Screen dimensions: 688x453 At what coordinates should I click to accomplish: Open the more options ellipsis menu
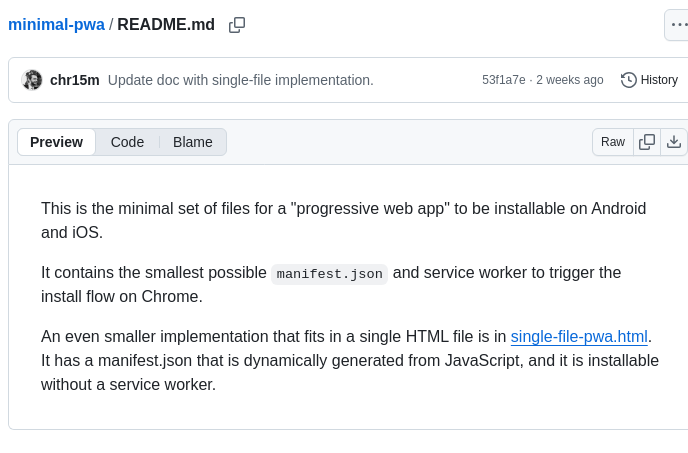pyautogui.click(x=678, y=25)
